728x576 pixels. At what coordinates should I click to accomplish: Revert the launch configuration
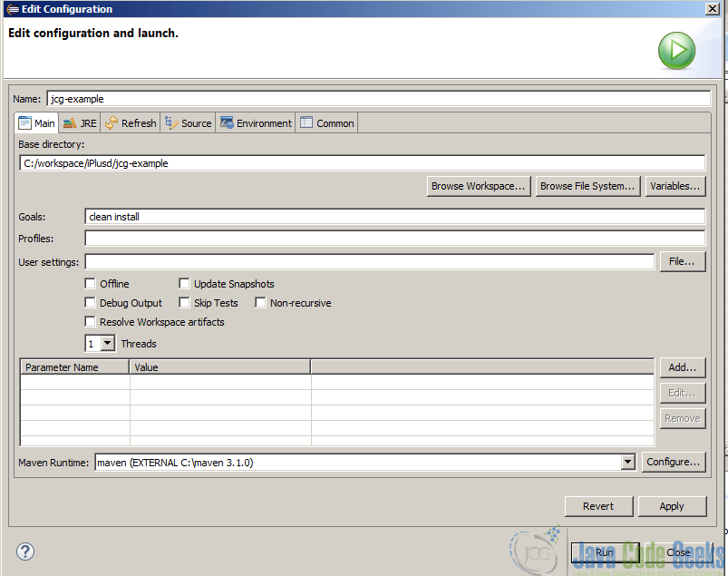click(x=598, y=506)
